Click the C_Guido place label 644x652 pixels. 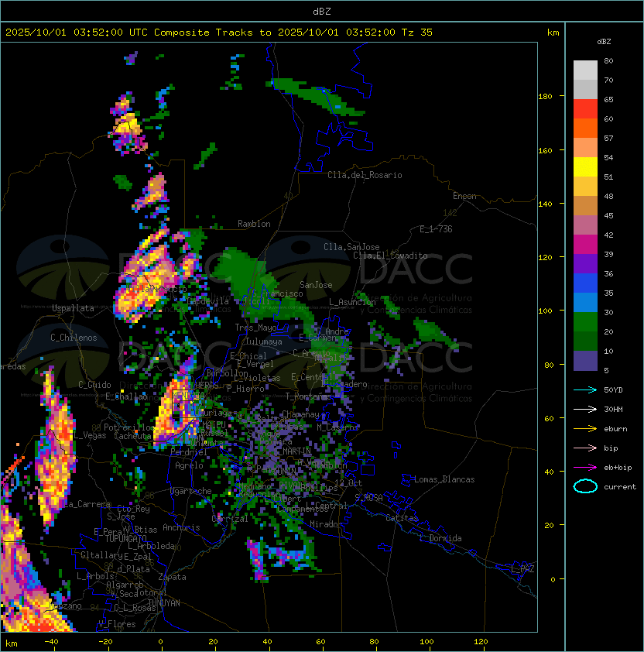tap(94, 385)
